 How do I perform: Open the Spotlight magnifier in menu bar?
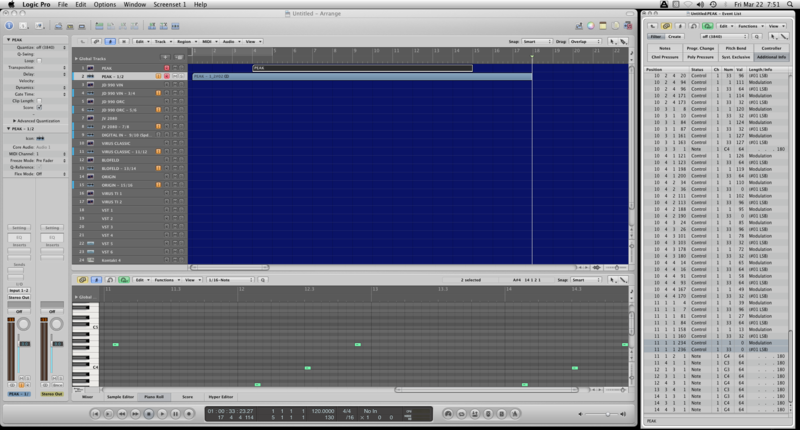click(790, 4)
